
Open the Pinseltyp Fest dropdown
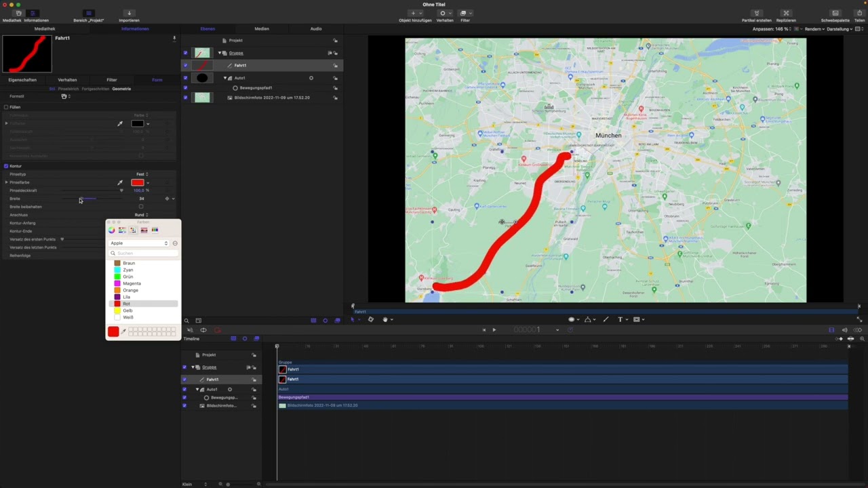pos(142,174)
